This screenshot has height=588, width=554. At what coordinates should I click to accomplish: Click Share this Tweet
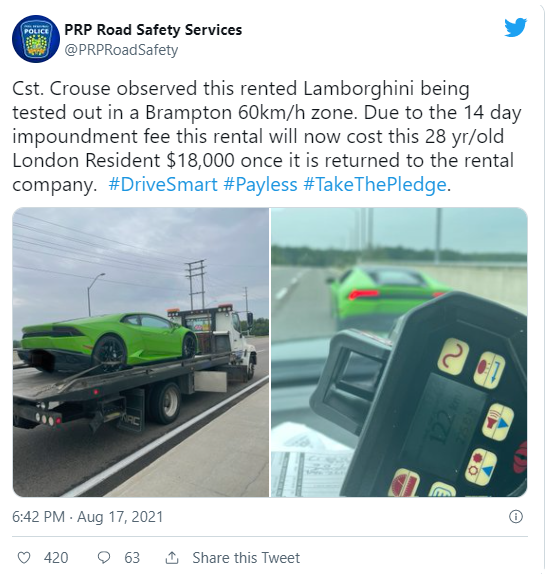pos(246,558)
